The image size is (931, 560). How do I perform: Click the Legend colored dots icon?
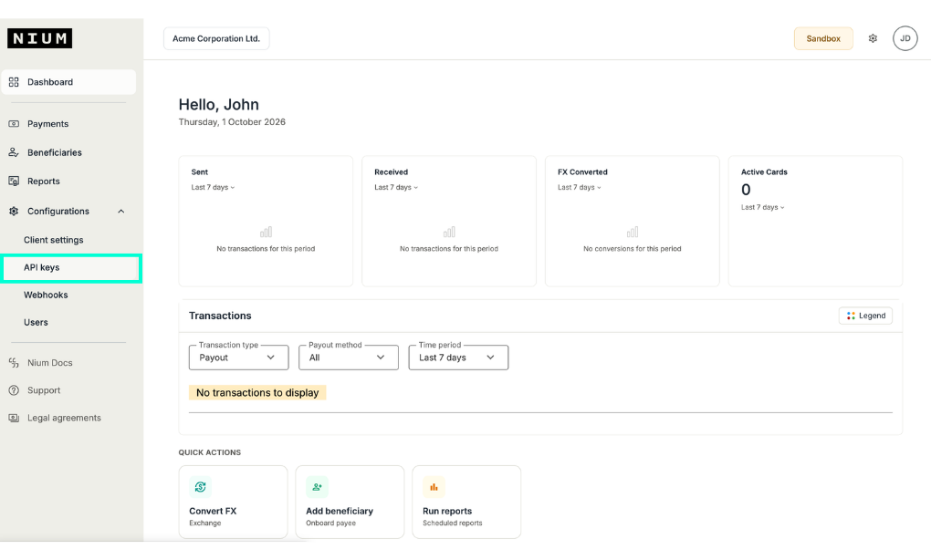click(851, 316)
